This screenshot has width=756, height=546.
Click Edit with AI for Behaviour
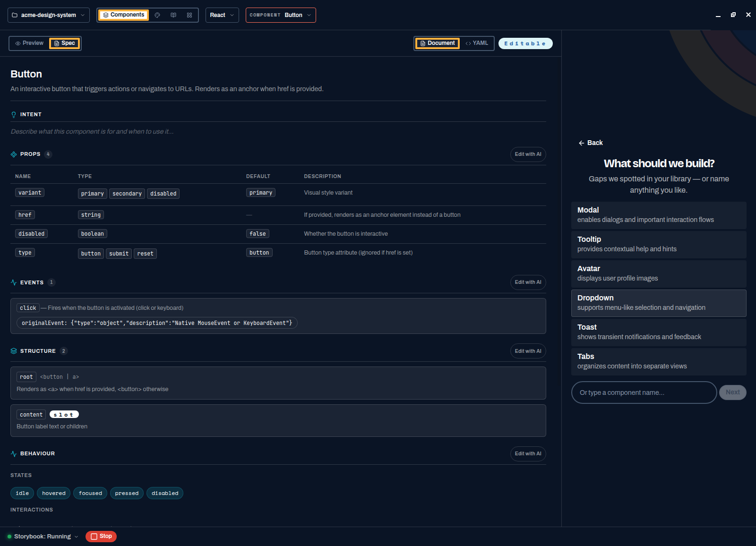528,454
